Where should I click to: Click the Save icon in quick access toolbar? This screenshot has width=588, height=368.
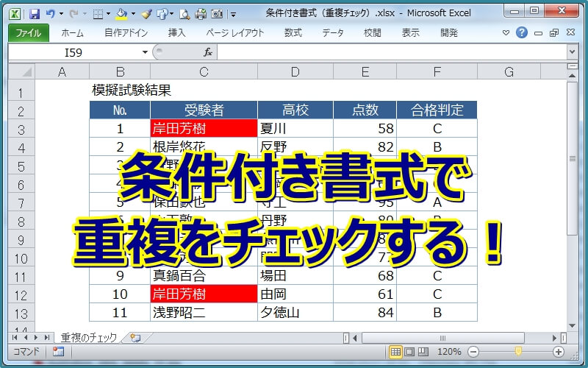34,14
